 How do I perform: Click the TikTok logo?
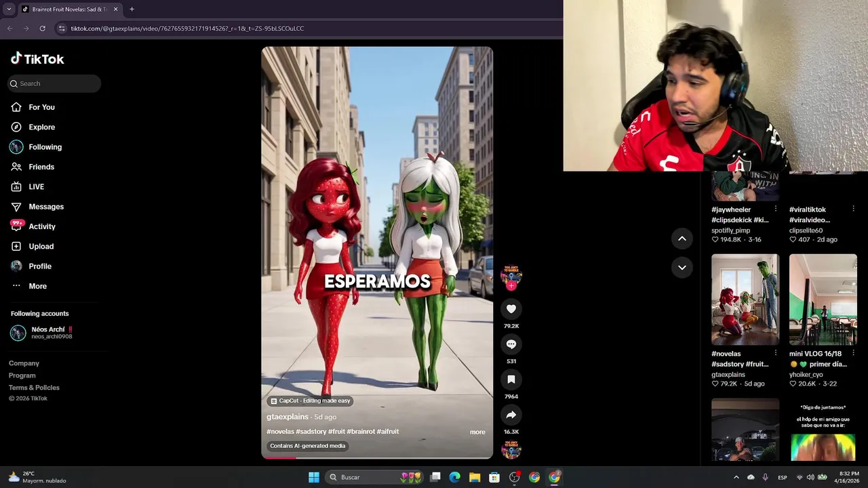[x=37, y=59]
